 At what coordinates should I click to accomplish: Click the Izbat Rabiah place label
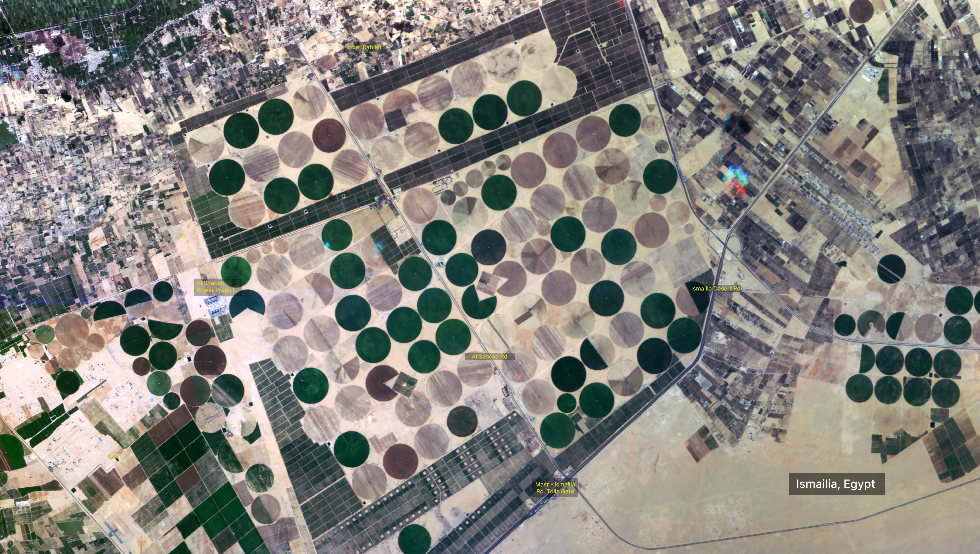point(364,47)
